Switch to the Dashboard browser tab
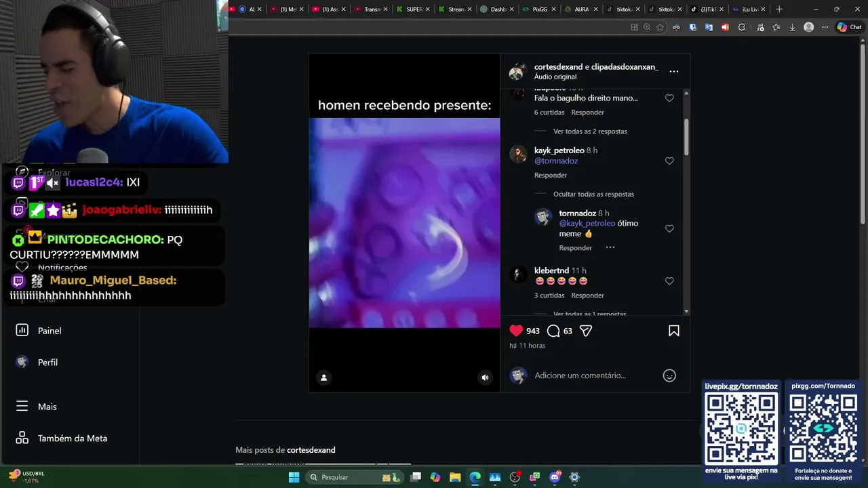The height and width of the screenshot is (488, 868). click(498, 9)
